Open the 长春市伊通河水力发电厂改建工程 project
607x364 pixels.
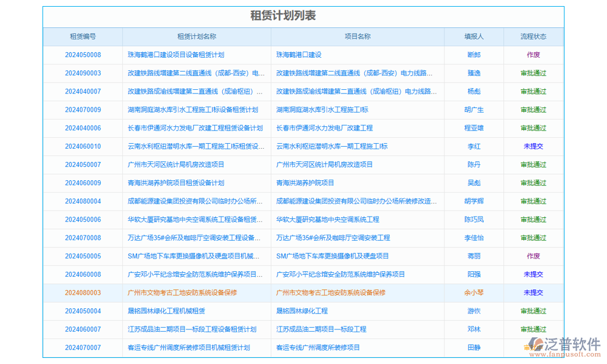pyautogui.click(x=324, y=128)
